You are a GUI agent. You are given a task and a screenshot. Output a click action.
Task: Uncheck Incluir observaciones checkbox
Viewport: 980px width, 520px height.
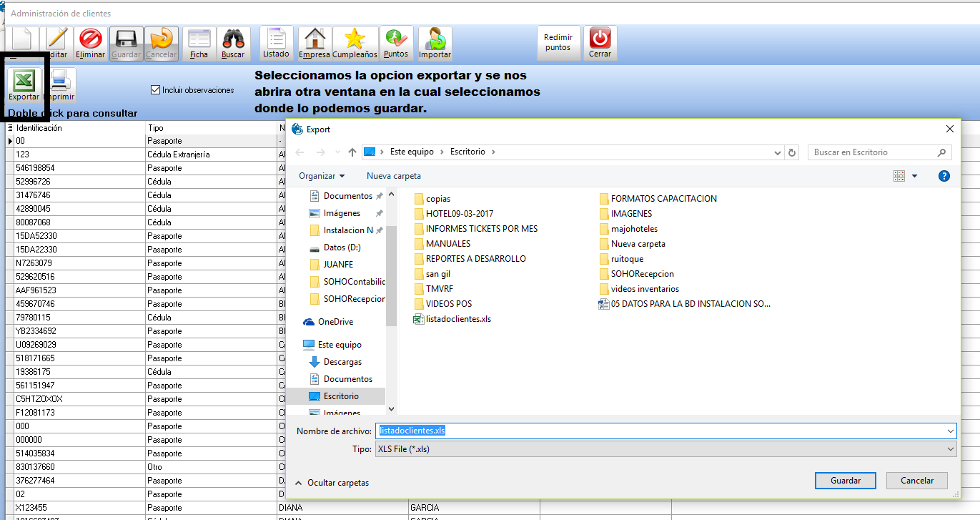[x=155, y=90]
